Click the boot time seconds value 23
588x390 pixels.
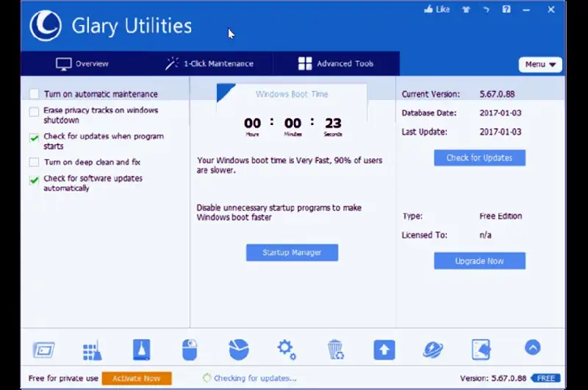(x=333, y=123)
